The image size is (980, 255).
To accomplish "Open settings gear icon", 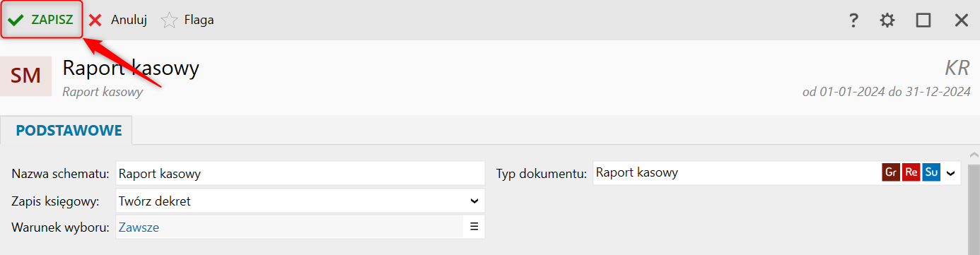I will [887, 20].
